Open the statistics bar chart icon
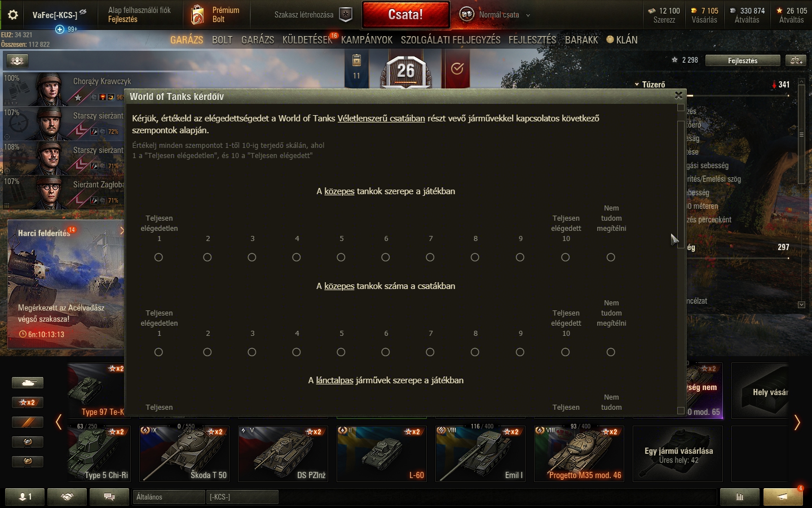 click(740, 497)
